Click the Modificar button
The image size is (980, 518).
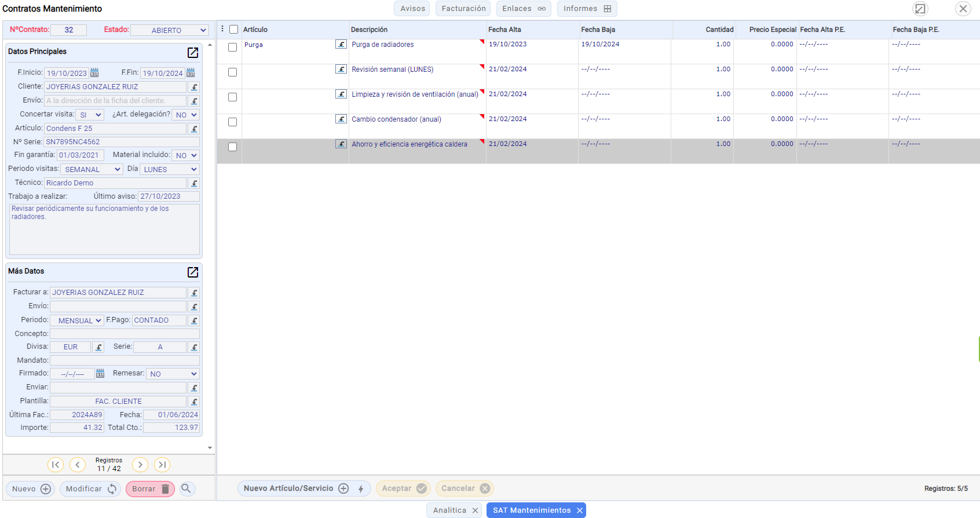[x=90, y=489]
